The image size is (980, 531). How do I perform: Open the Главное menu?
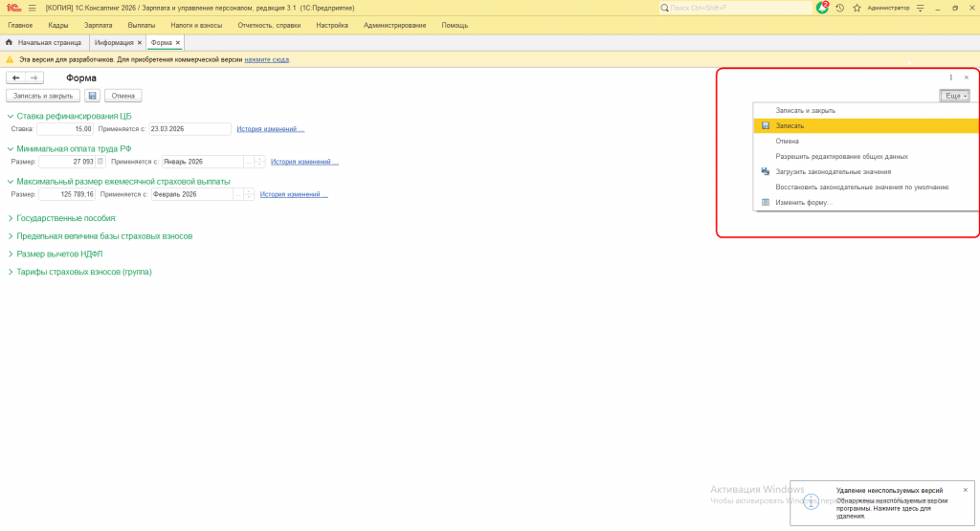(x=21, y=26)
